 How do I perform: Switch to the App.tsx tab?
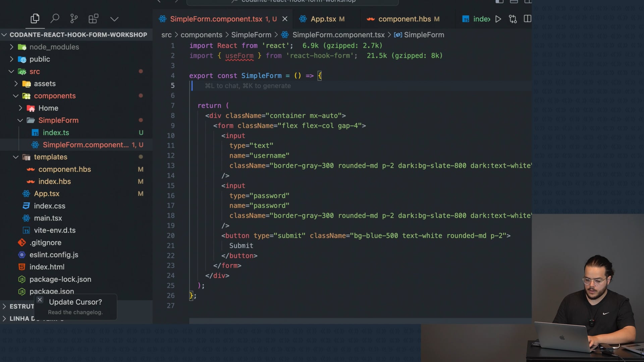(x=323, y=19)
